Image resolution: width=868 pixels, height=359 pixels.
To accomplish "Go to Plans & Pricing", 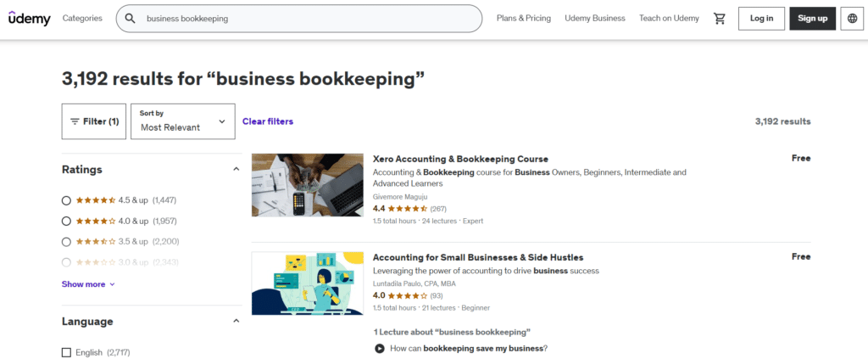I will pyautogui.click(x=524, y=19).
